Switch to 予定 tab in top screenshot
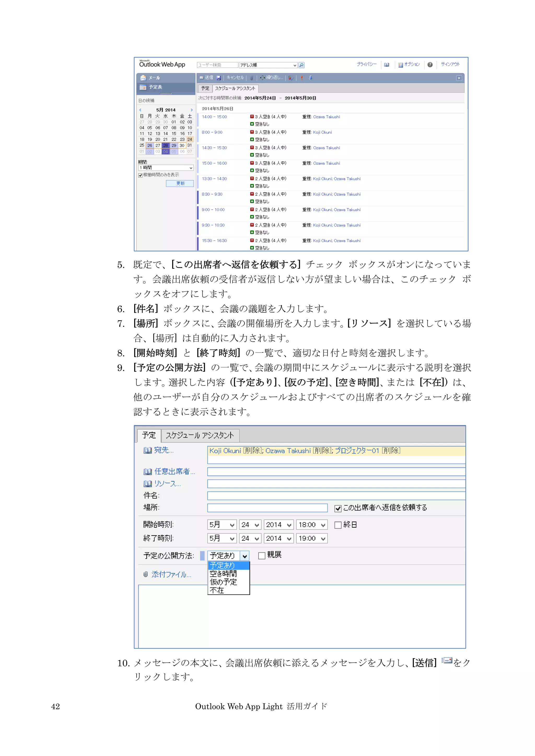This screenshot has width=535, height=756. (205, 88)
